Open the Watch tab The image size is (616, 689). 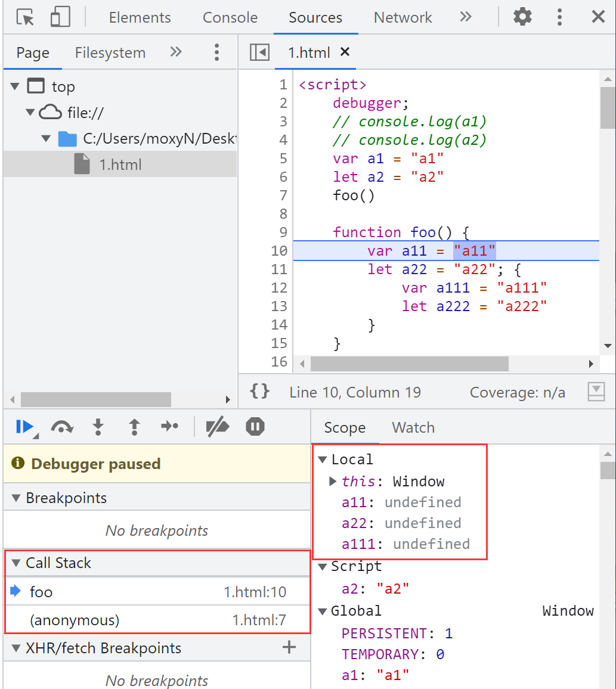click(x=413, y=427)
